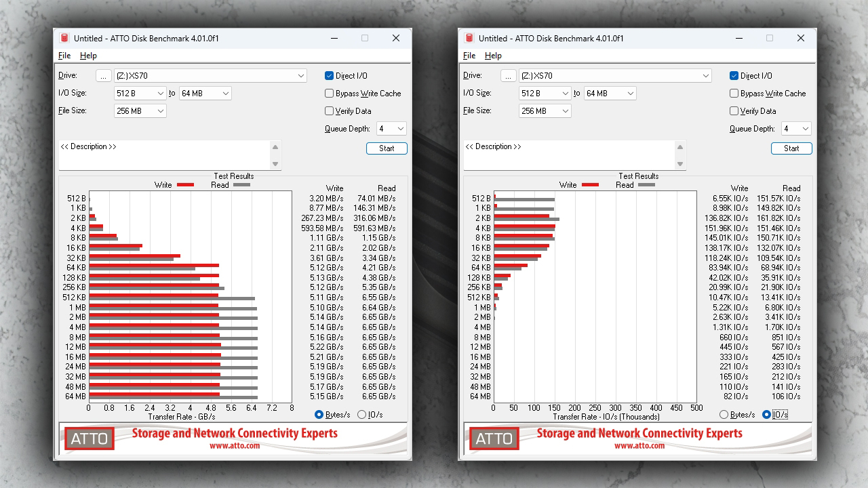Click '2 KB' row label in right window chart
This screenshot has width=868, height=488.
pyautogui.click(x=483, y=218)
